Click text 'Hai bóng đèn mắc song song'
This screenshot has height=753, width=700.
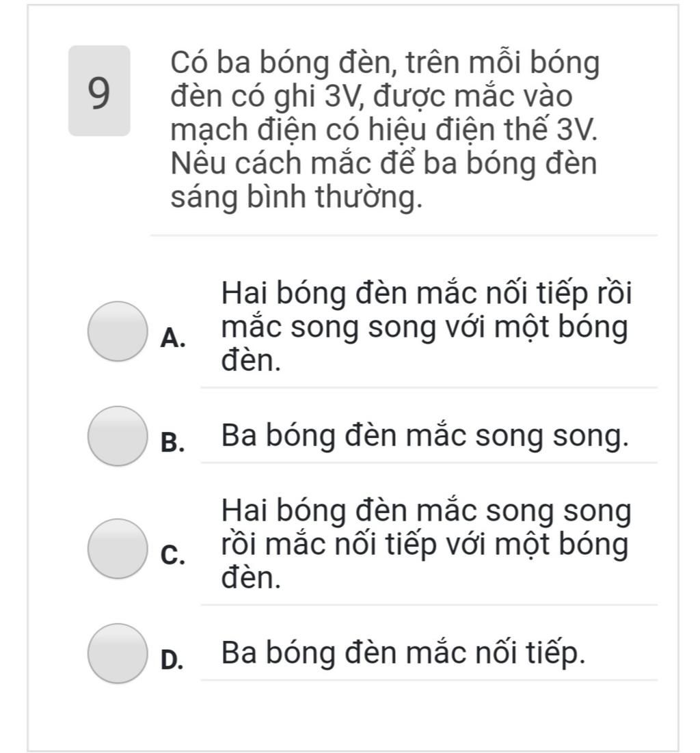tap(426, 511)
